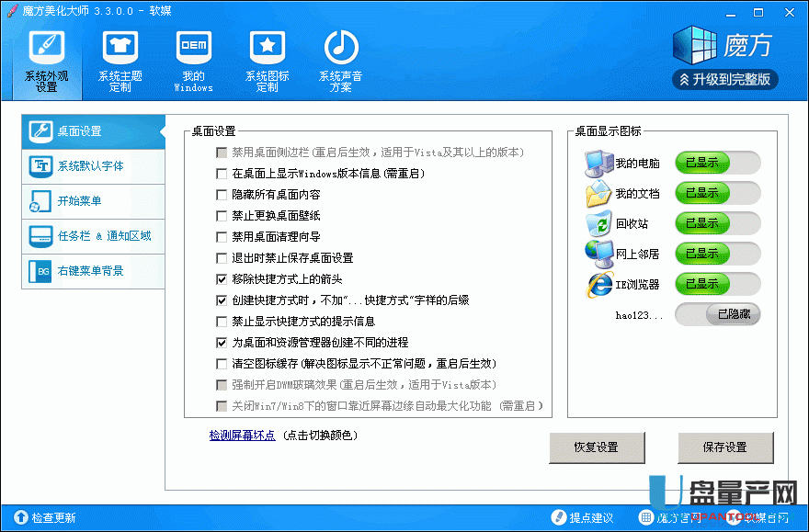Viewport: 809px width, 532px height.
Task: Click 恢复设置 button
Action: pyautogui.click(x=597, y=447)
